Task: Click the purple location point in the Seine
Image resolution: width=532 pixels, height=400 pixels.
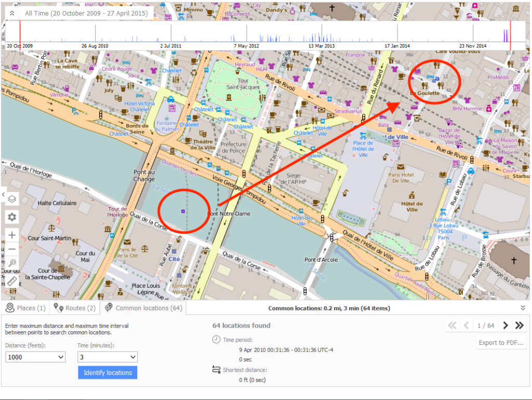Action: pyautogui.click(x=183, y=211)
